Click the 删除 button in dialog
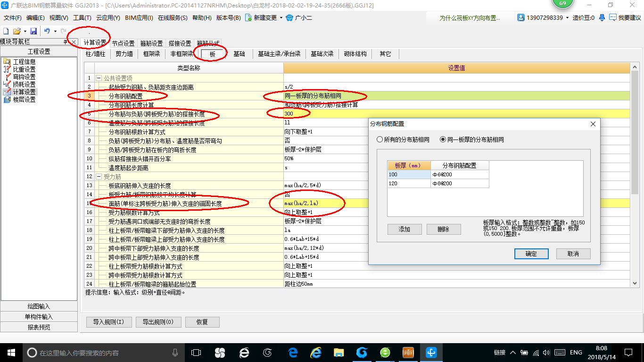 (x=444, y=229)
